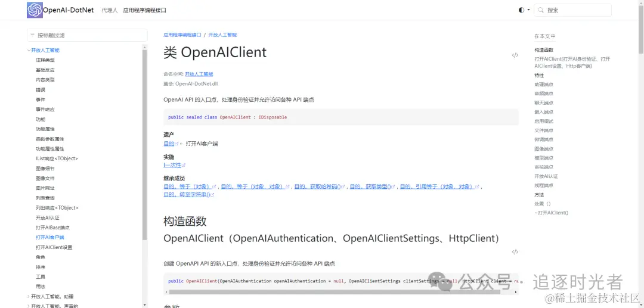644x308 pixels.
Task: Click the OpenAI-DotNet logo icon
Action: tap(35, 10)
